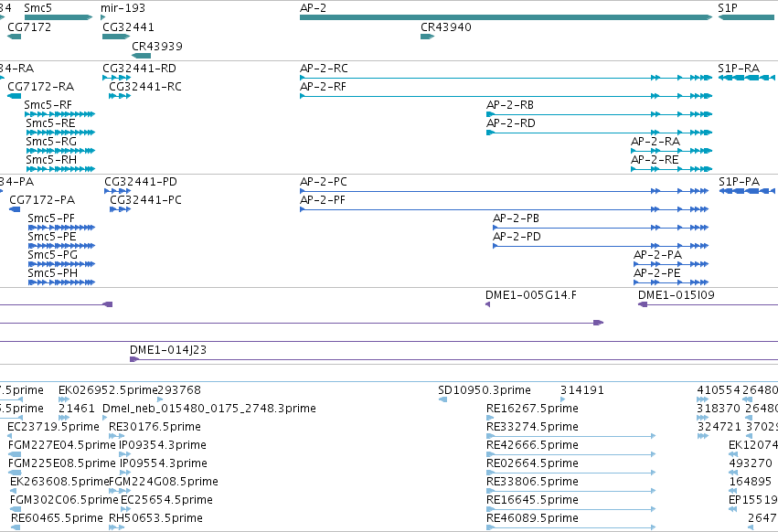The image size is (778, 532).
Task: Select transcript Smc5-RF
Action: [x=59, y=114]
